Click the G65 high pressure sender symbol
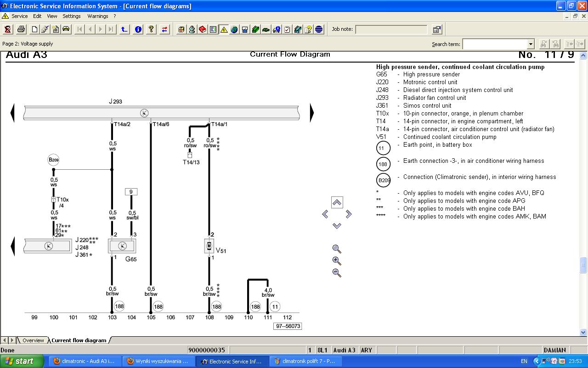This screenshot has width=588, height=368. [x=122, y=246]
